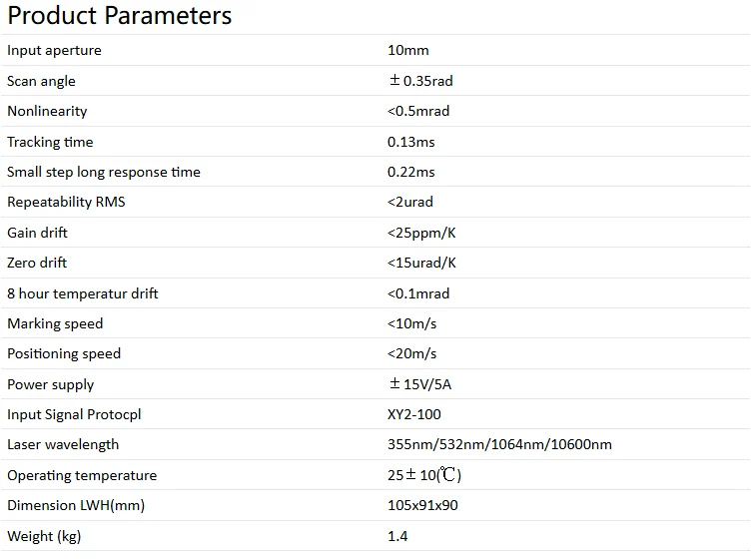This screenshot has width=756, height=559.
Task: Click the Product Parameters heading
Action: point(120,16)
